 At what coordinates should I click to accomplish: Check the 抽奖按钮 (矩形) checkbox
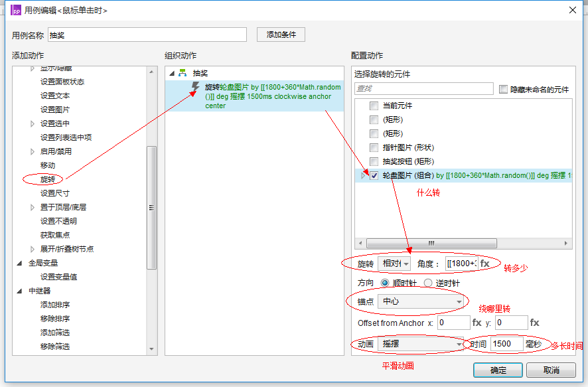tap(374, 161)
